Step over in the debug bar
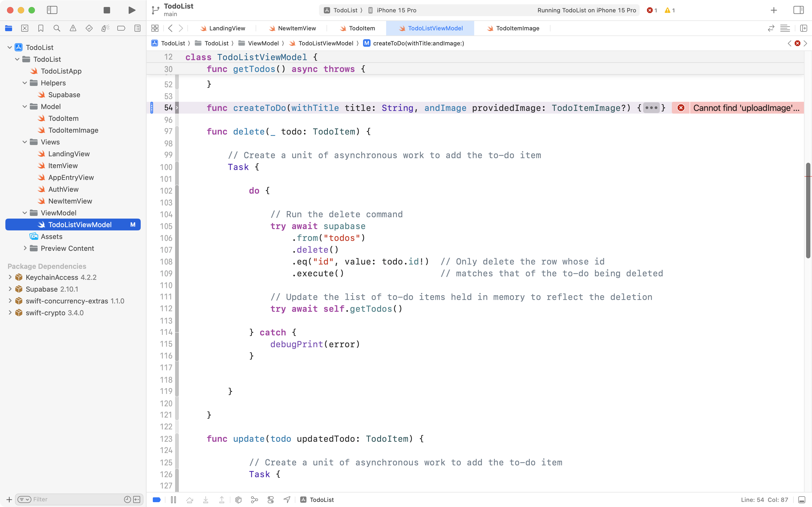Image resolution: width=812 pixels, height=507 pixels. (190, 500)
